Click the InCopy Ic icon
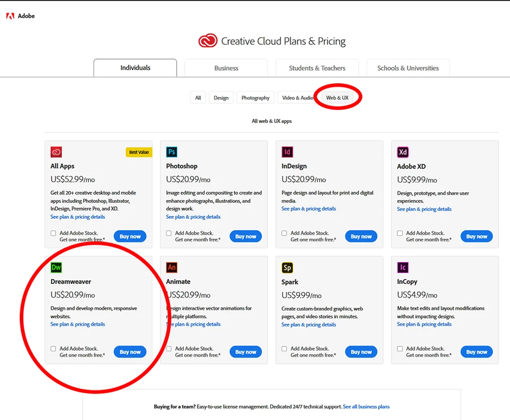Screen dimensions: 510x420 [403, 268]
